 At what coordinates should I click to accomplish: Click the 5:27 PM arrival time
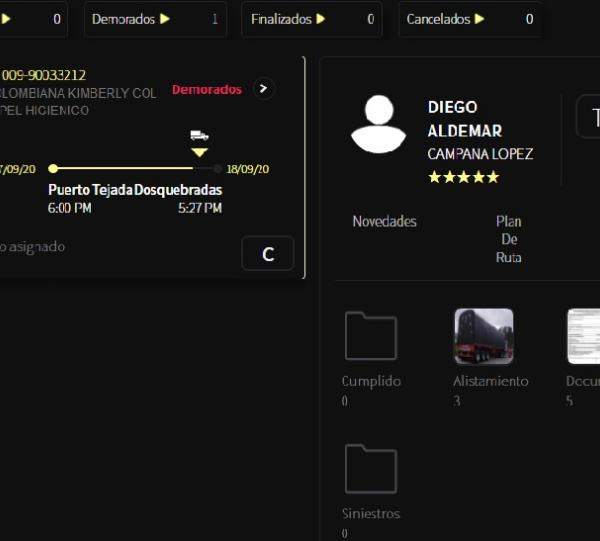pyautogui.click(x=200, y=208)
